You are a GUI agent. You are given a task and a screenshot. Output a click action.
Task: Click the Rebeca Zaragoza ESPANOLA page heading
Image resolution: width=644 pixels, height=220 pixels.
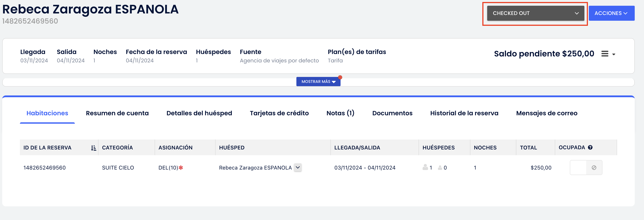[x=90, y=9]
